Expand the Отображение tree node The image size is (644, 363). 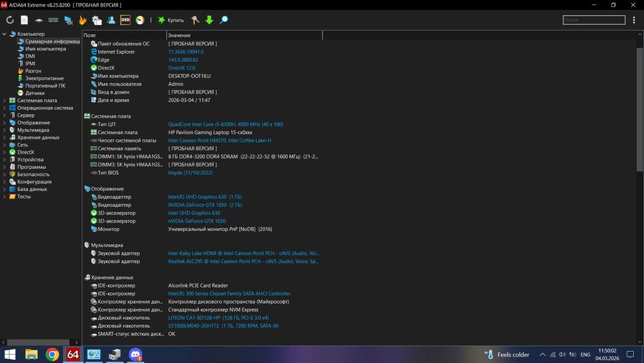point(4,123)
